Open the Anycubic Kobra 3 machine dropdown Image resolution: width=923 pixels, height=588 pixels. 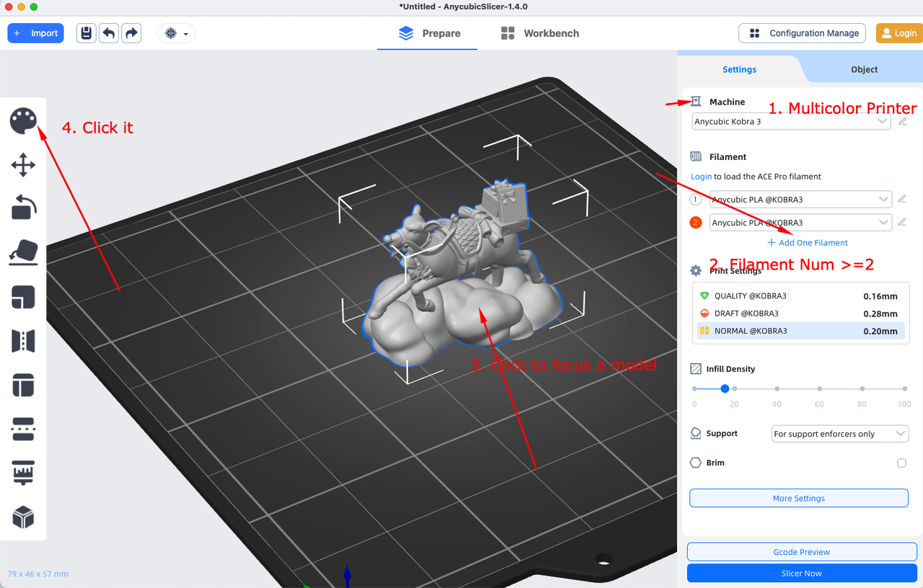coord(792,122)
